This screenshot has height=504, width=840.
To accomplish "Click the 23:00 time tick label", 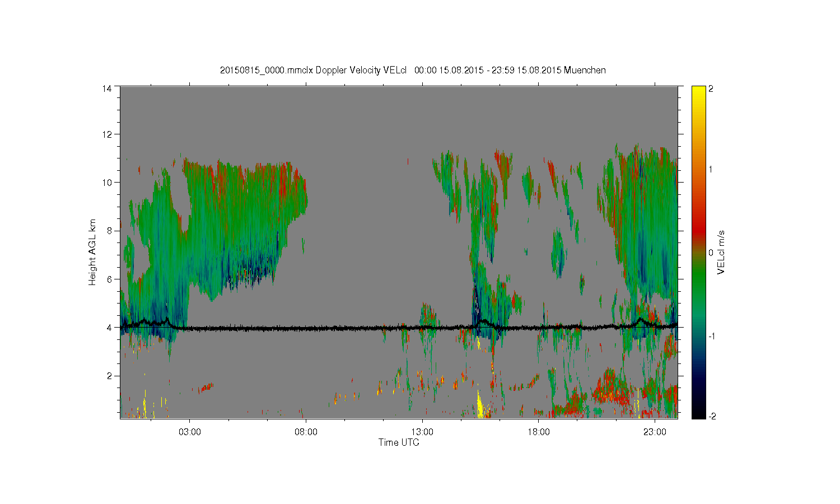I will [x=655, y=432].
